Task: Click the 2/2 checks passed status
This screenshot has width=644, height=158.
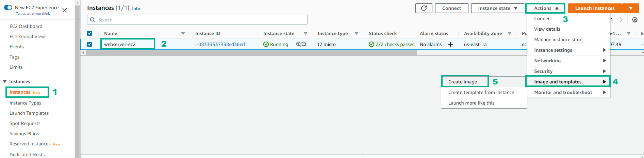Action: pyautogui.click(x=392, y=44)
